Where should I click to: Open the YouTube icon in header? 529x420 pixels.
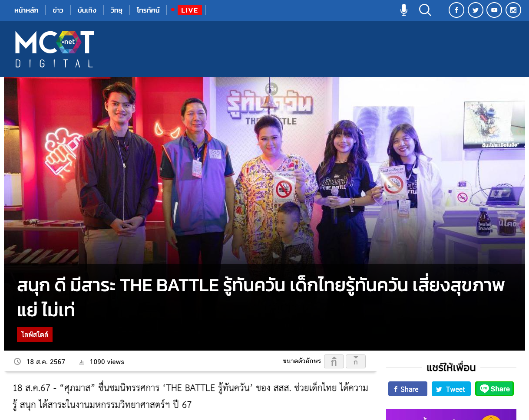coord(494,10)
